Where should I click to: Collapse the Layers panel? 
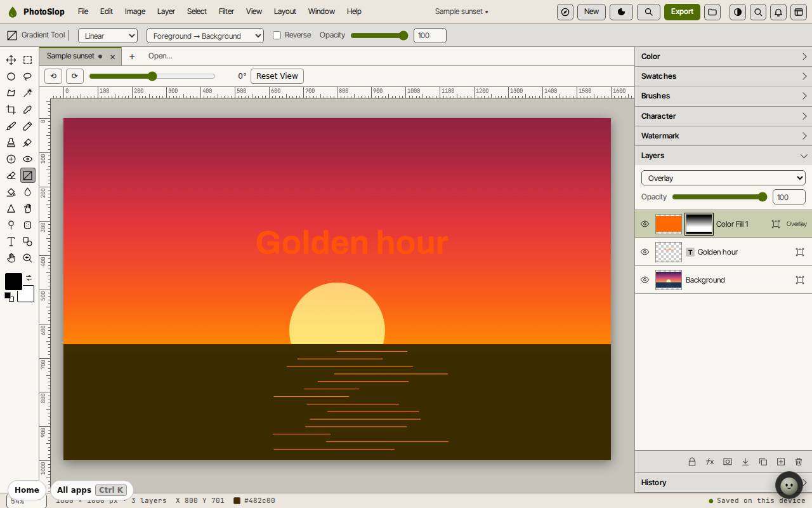pyautogui.click(x=723, y=156)
